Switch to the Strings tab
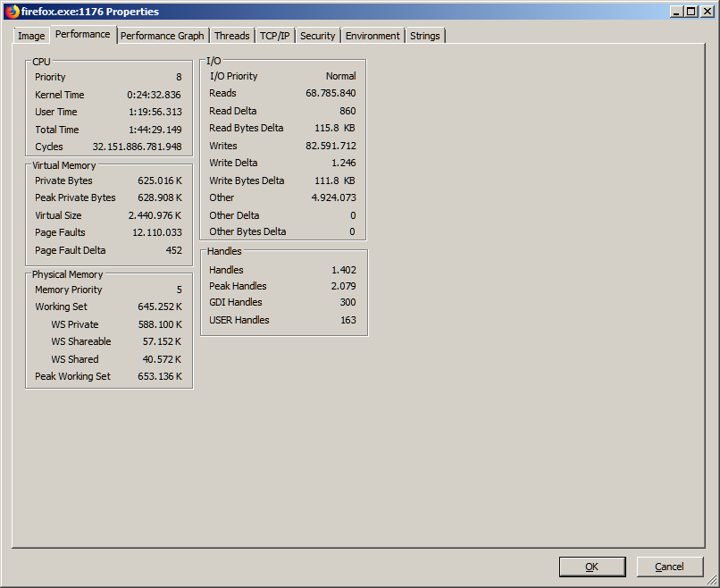 (x=424, y=36)
